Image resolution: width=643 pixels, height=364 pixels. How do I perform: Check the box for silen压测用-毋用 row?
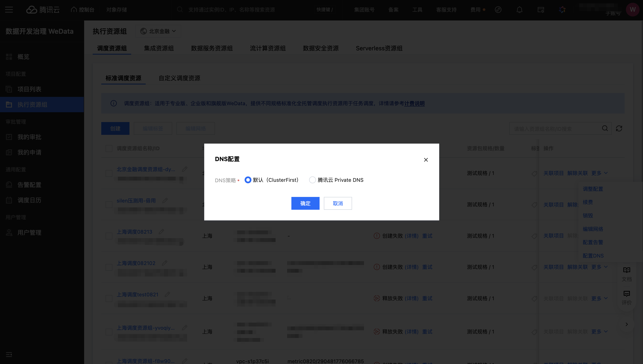tap(109, 204)
